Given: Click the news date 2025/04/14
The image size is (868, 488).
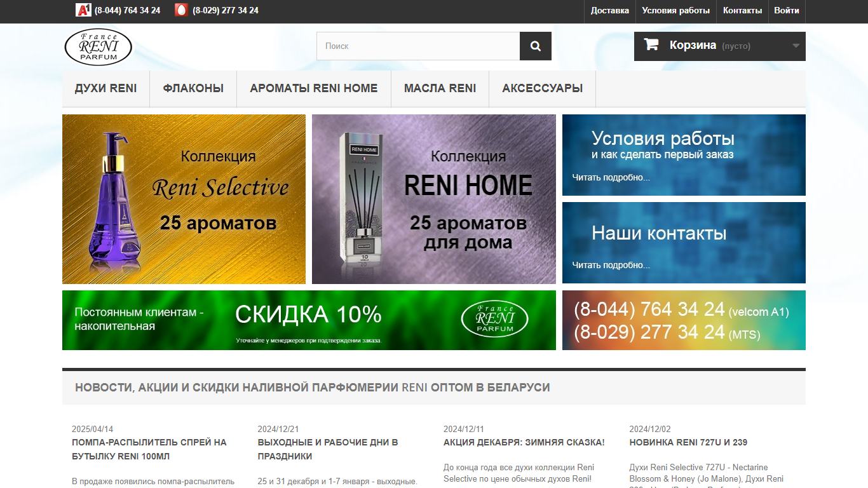Looking at the screenshot, I should click(x=93, y=429).
